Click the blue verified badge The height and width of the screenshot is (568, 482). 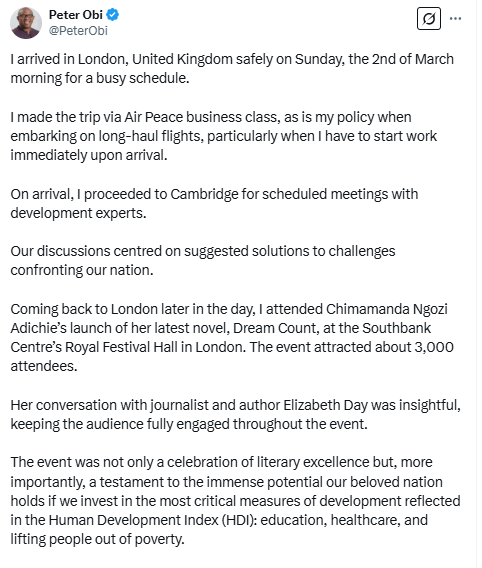coord(113,14)
